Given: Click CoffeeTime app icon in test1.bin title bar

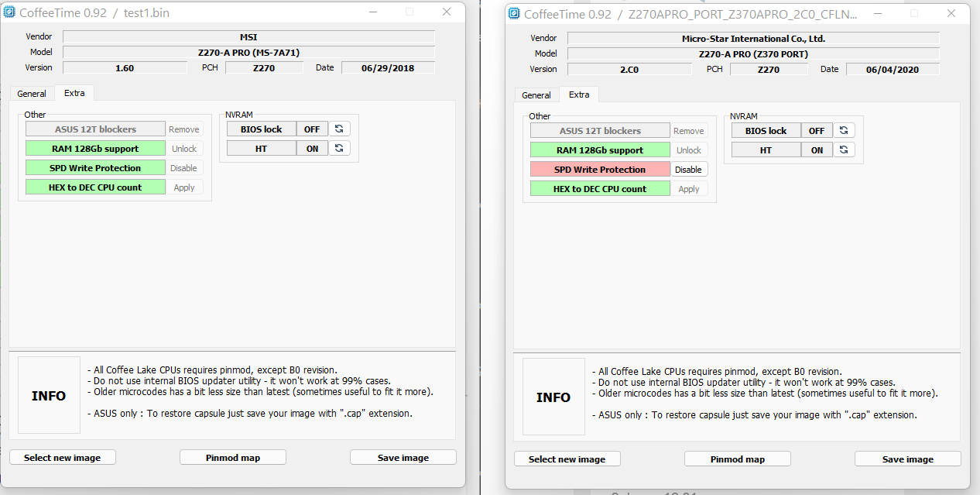Looking at the screenshot, I should coord(9,12).
